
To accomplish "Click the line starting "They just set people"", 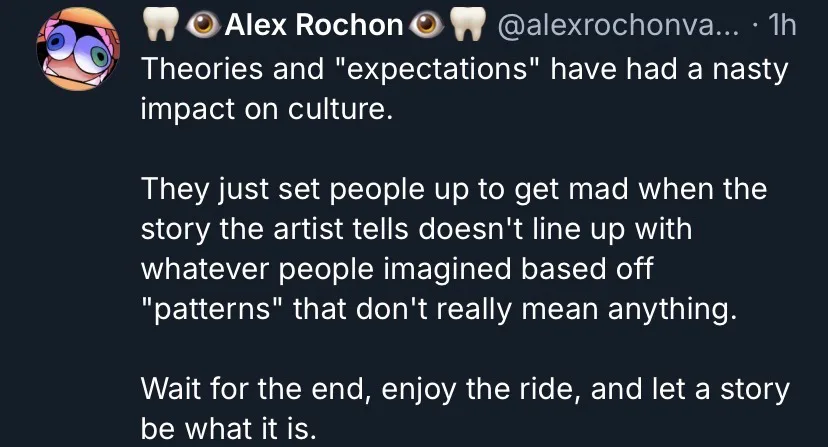I will pyautogui.click(x=452, y=188).
